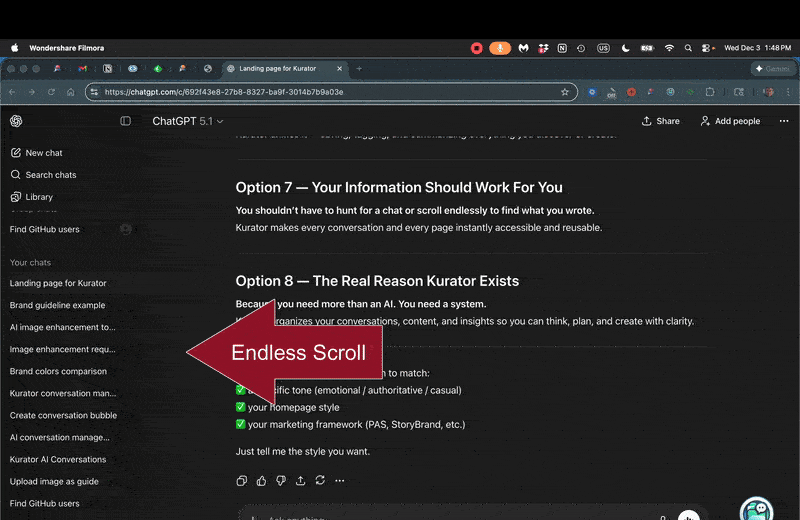
Task: Close the Landing page for Kurator tab
Action: [x=339, y=68]
